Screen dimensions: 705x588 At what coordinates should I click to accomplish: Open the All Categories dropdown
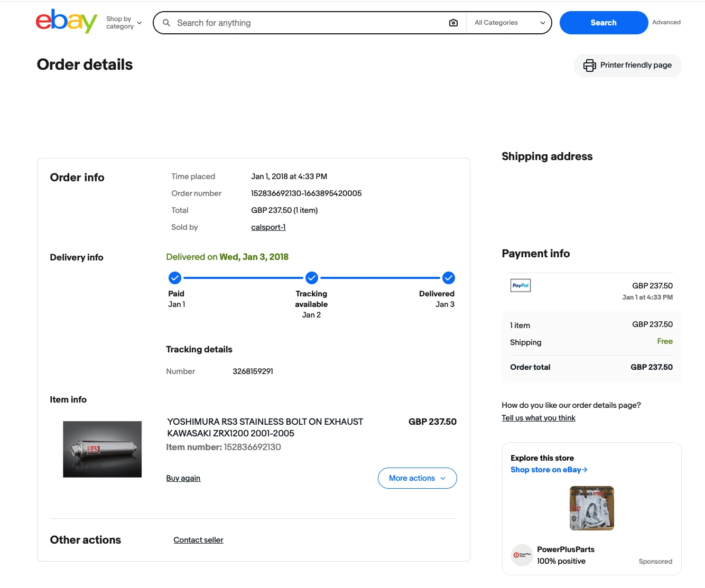(509, 23)
